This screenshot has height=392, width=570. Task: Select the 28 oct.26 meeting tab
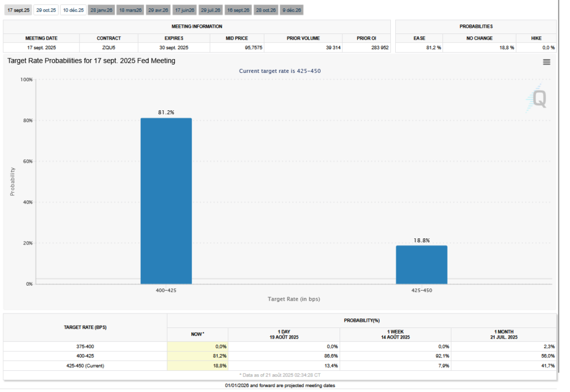coord(266,10)
